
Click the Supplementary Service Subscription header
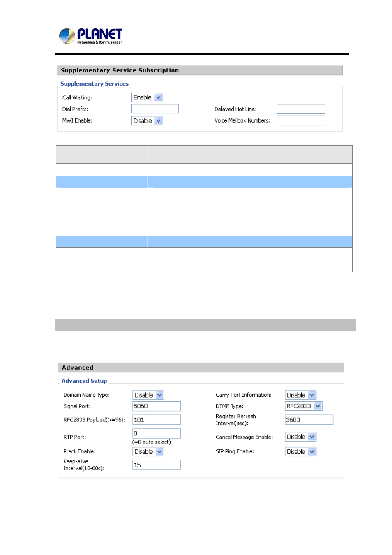click(200, 70)
